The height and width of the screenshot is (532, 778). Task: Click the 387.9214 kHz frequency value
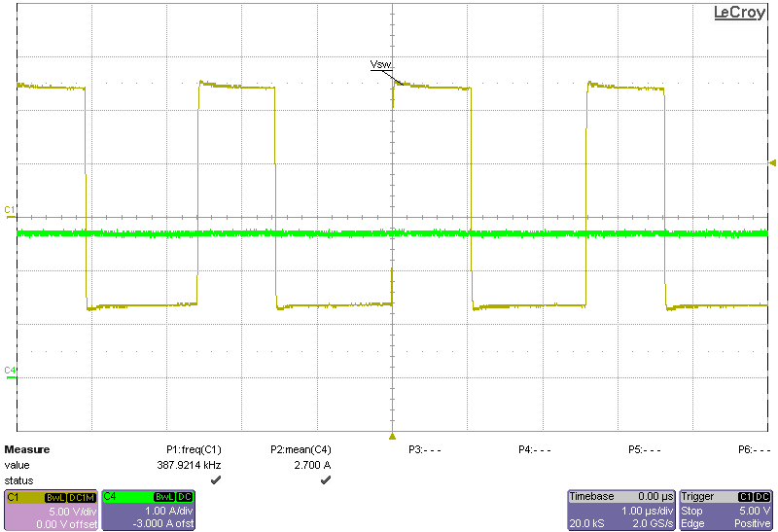pyautogui.click(x=189, y=465)
